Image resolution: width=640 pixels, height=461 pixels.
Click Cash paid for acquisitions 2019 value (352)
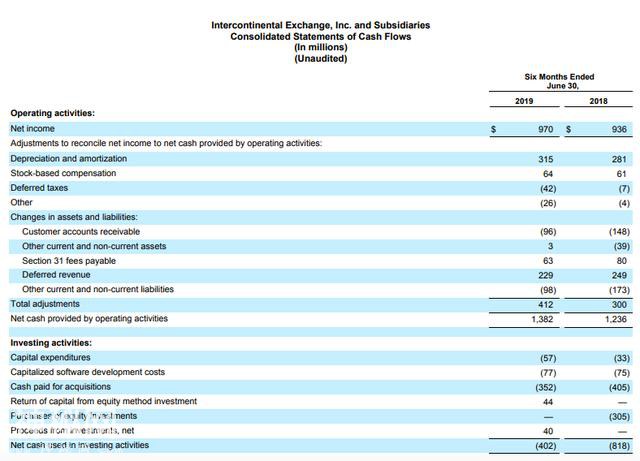[546, 388]
